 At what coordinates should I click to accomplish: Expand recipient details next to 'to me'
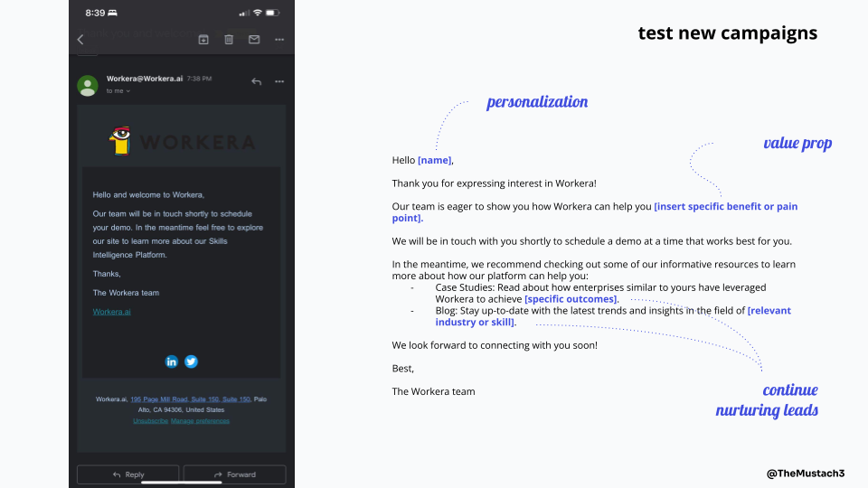pyautogui.click(x=127, y=90)
